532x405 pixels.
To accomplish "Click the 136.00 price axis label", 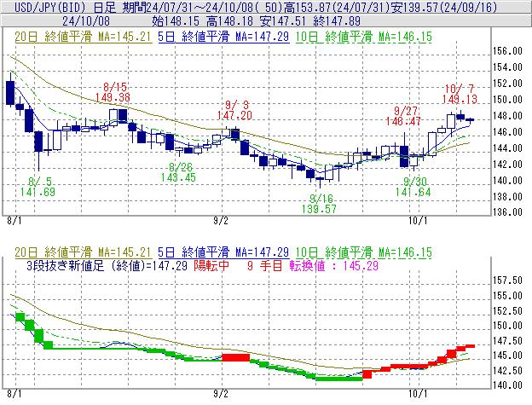I will 507,212.
